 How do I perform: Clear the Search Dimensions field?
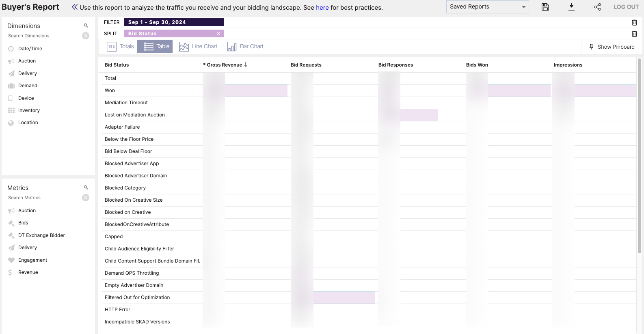(86, 36)
